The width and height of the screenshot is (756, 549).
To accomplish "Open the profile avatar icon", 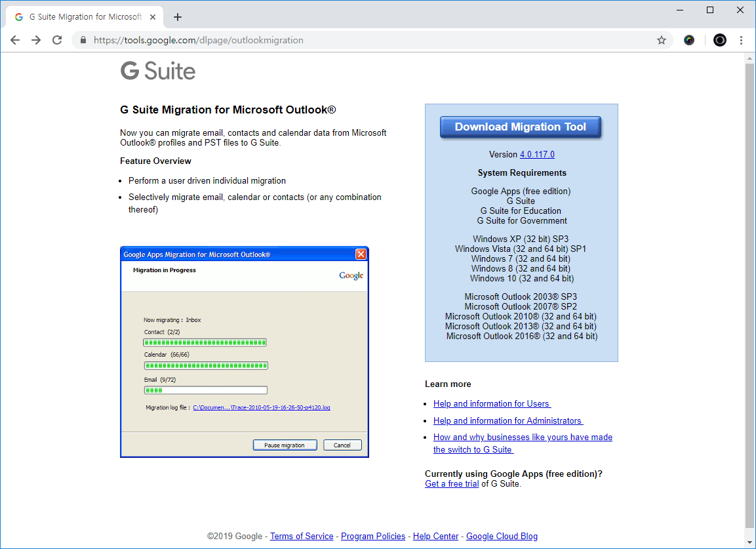I will (720, 40).
